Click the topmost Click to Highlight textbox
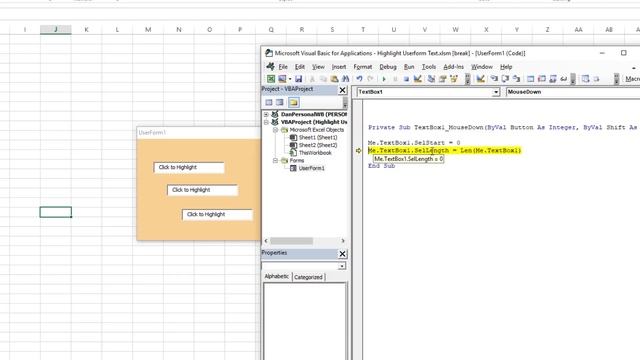The image size is (640, 360). point(189,167)
